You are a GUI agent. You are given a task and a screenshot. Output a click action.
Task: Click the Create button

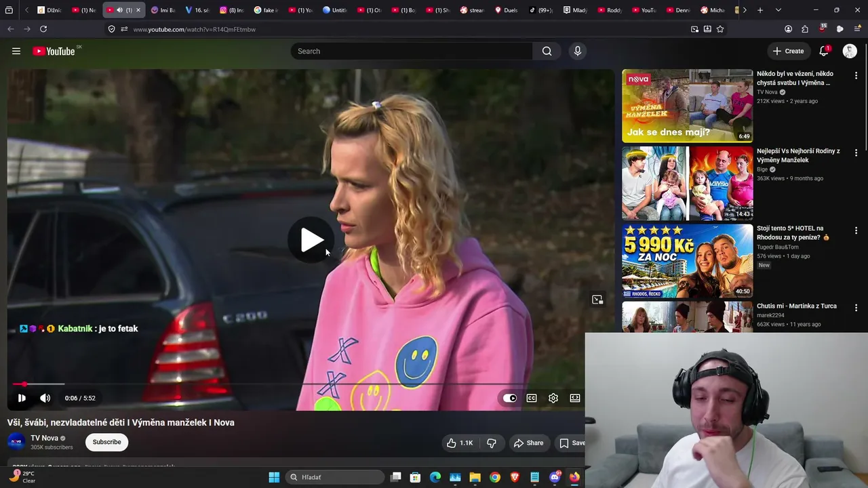point(788,51)
